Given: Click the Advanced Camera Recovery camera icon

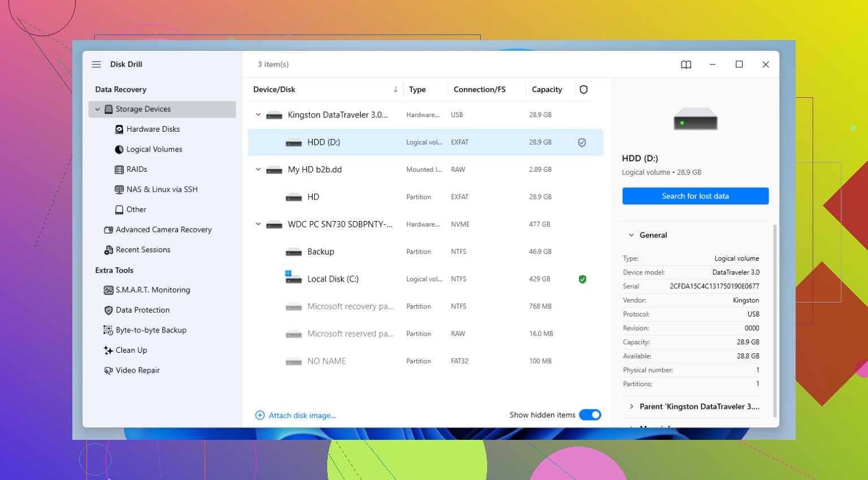Looking at the screenshot, I should [108, 230].
